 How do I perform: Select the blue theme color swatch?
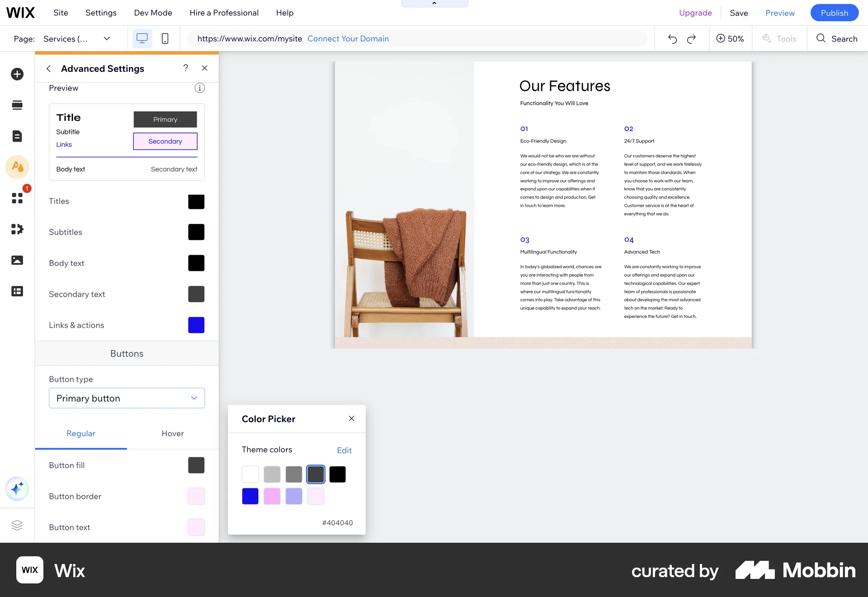(x=250, y=496)
